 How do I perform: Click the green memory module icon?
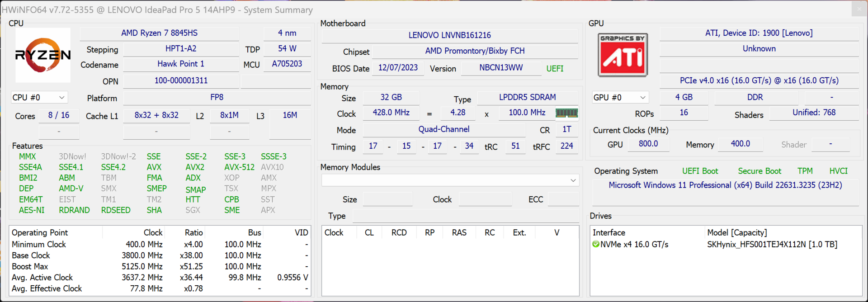pos(566,113)
